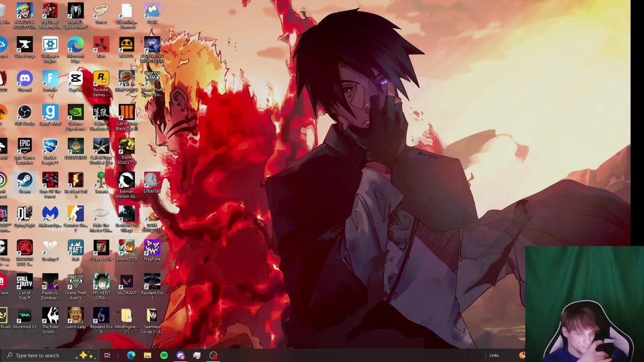Select the Wallpaper Engine shortcut

coord(50,50)
